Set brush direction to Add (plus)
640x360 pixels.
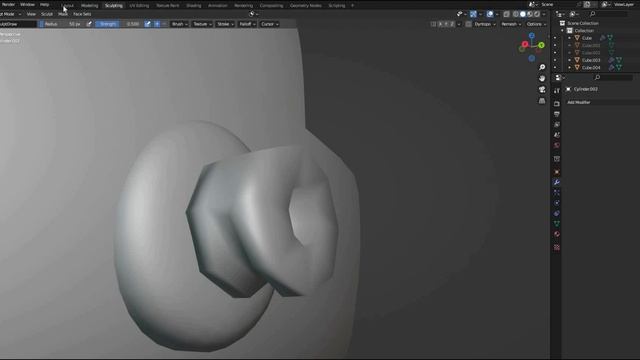tap(157, 24)
